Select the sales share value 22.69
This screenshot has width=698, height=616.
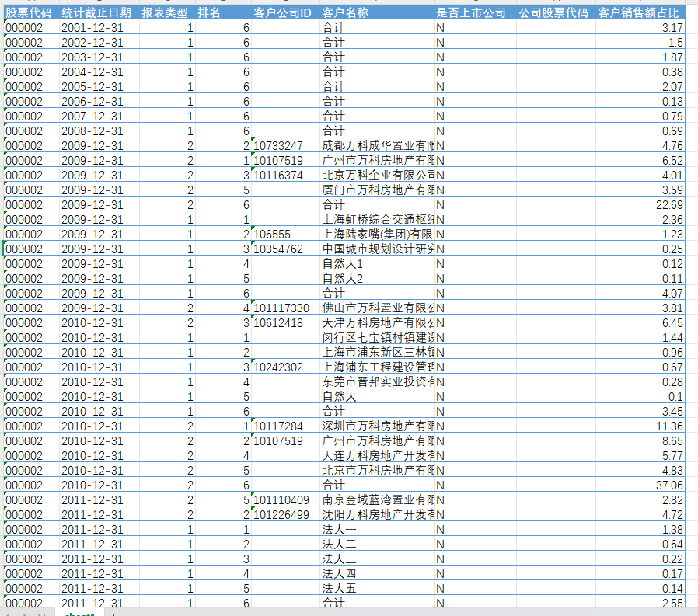[640, 204]
